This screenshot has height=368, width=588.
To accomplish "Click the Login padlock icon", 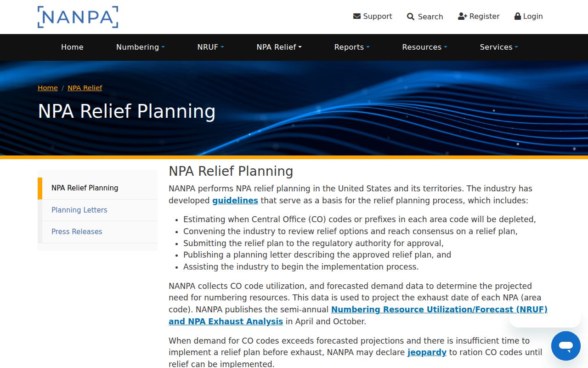I will click(518, 16).
